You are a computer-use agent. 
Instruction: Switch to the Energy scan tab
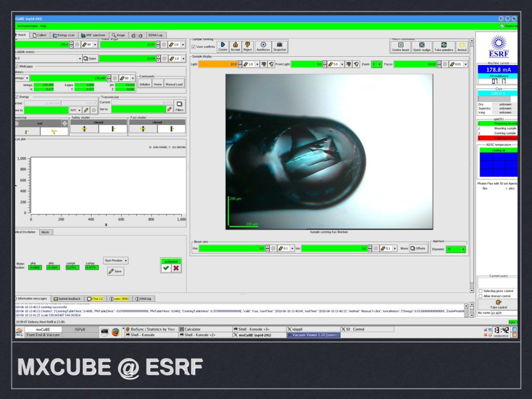click(x=64, y=35)
